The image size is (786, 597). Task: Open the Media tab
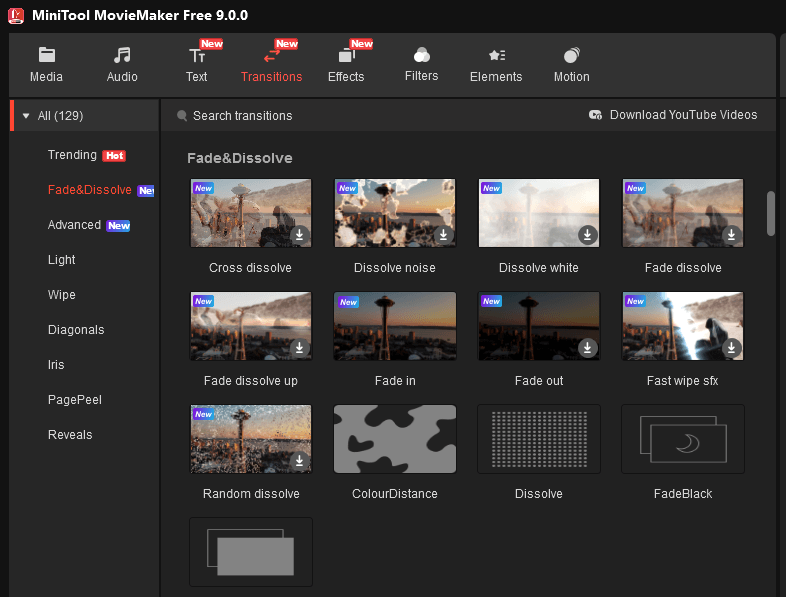pos(46,65)
